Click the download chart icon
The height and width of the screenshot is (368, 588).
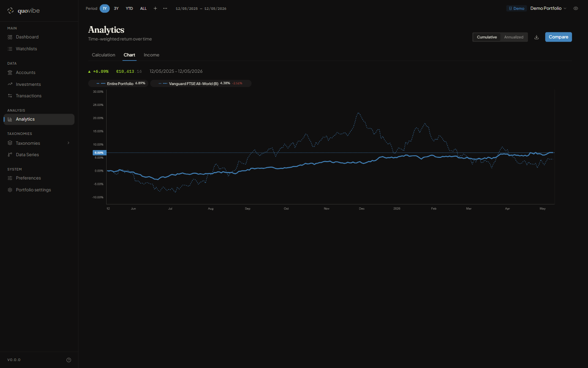tap(537, 37)
